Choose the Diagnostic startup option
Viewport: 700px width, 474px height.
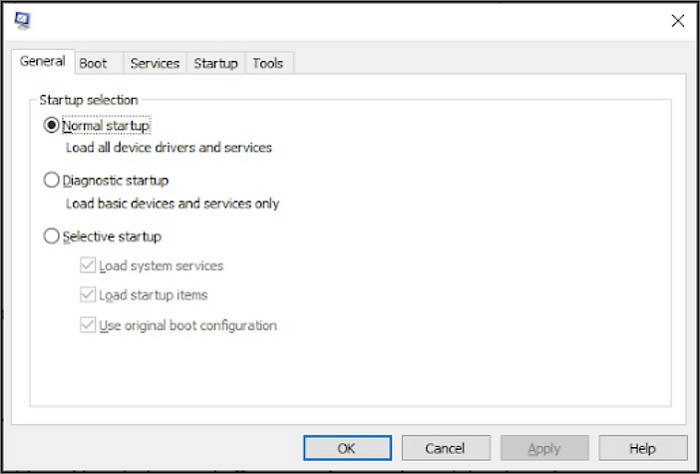52,181
